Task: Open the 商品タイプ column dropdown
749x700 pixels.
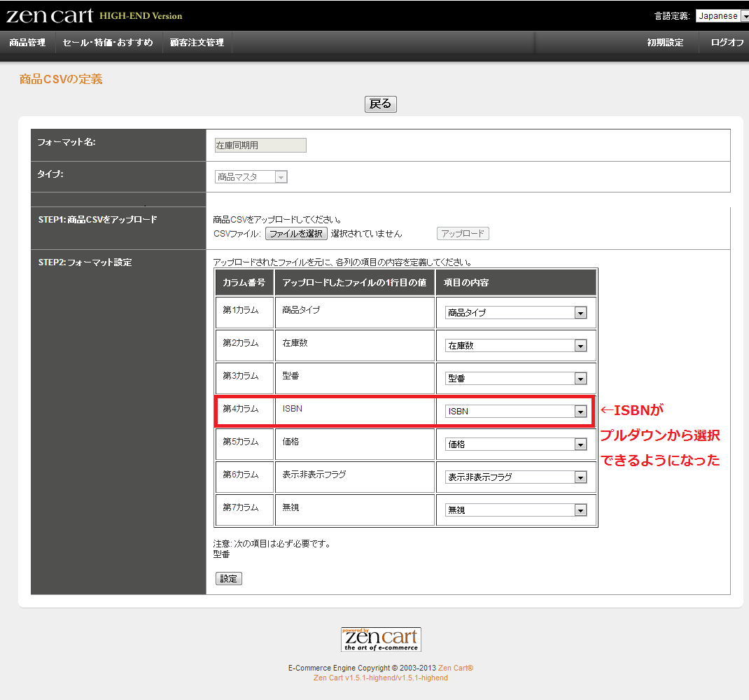Action: click(516, 313)
